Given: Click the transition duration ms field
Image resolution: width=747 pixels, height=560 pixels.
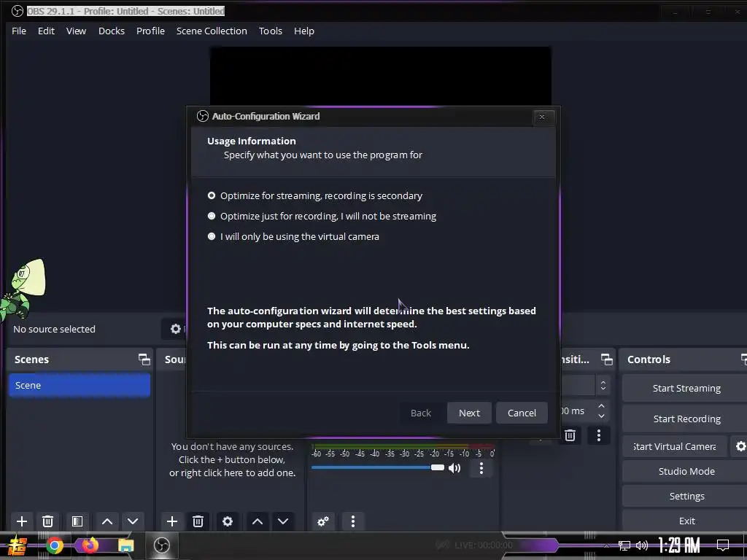Looking at the screenshot, I should point(578,411).
